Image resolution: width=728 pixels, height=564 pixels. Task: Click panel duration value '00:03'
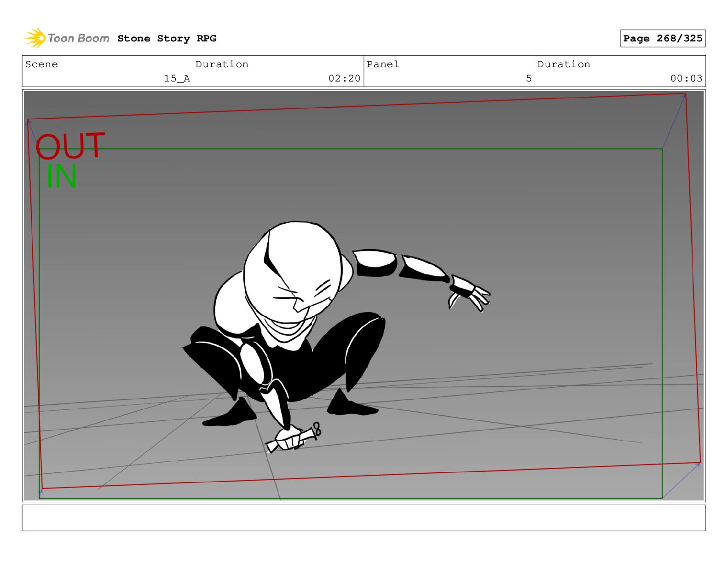pos(686,79)
